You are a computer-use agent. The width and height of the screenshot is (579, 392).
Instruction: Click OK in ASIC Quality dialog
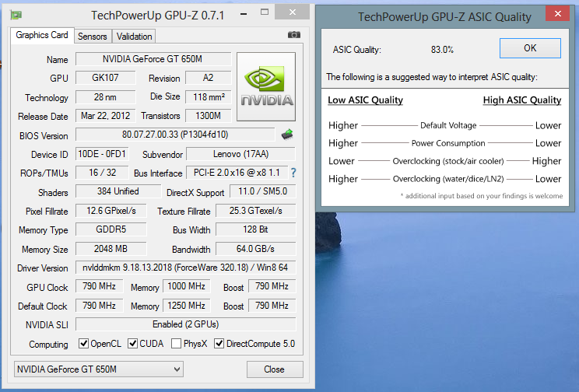click(530, 48)
